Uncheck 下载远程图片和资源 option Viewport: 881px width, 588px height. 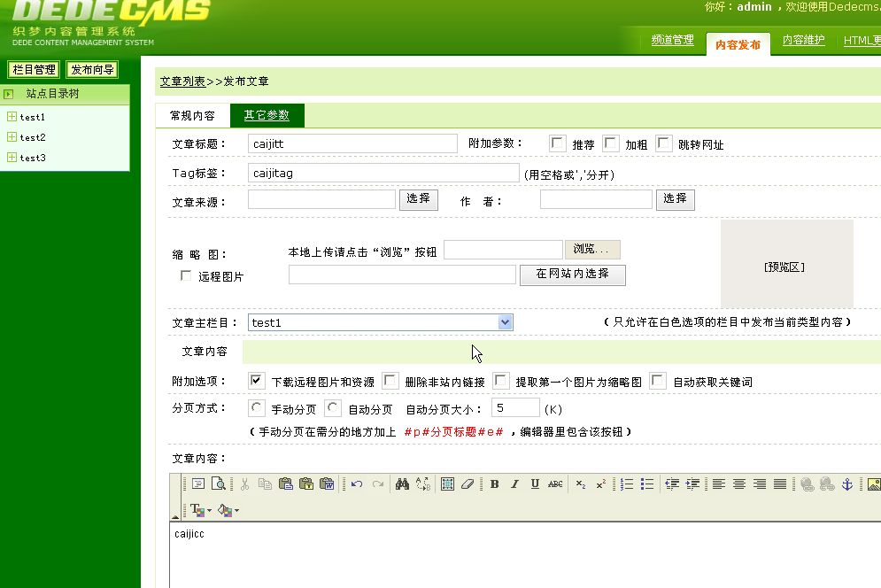click(257, 381)
